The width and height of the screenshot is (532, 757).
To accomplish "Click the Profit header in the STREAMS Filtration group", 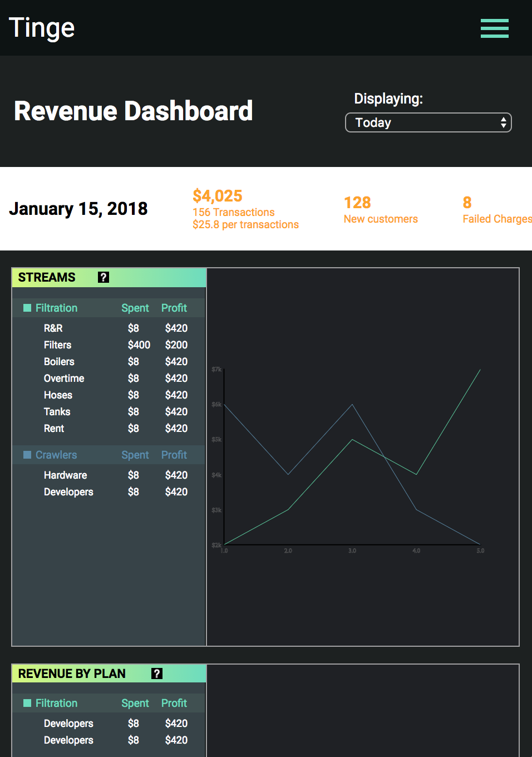I will point(174,308).
